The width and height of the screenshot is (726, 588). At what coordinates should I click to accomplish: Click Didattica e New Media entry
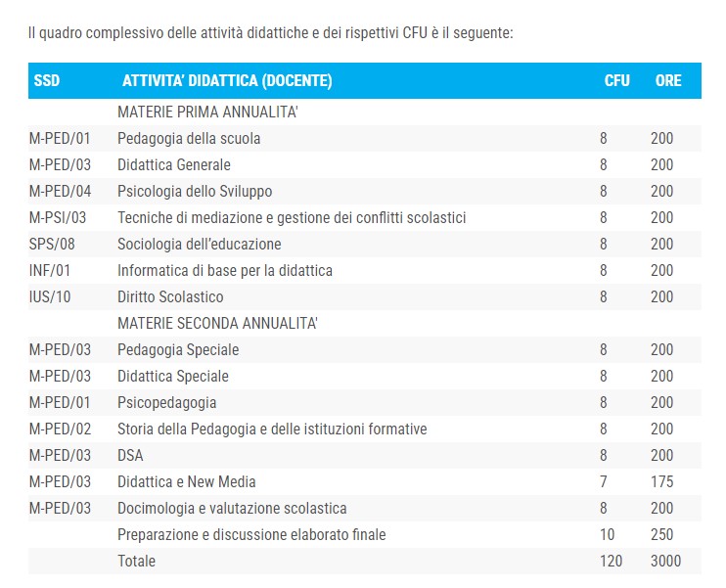click(187, 481)
